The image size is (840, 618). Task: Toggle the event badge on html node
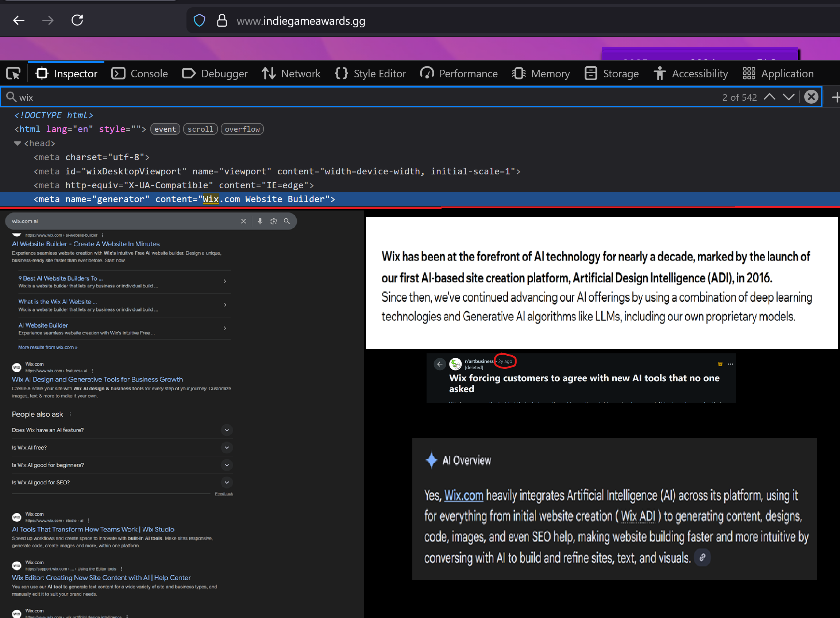click(x=165, y=129)
